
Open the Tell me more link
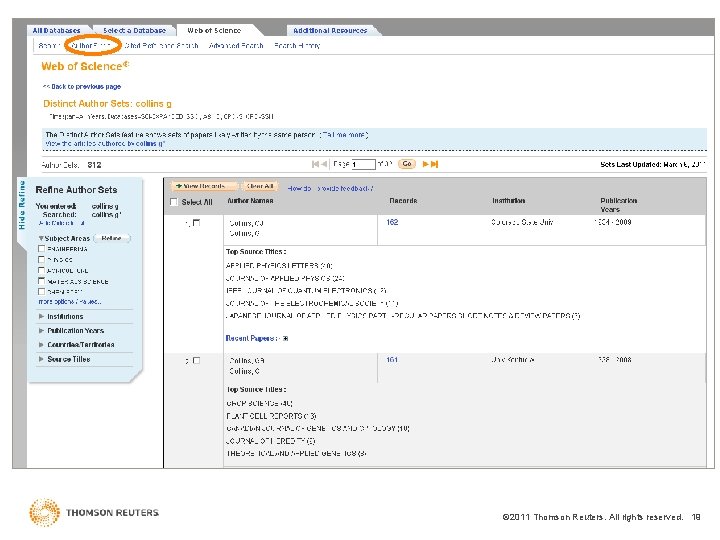(344, 135)
